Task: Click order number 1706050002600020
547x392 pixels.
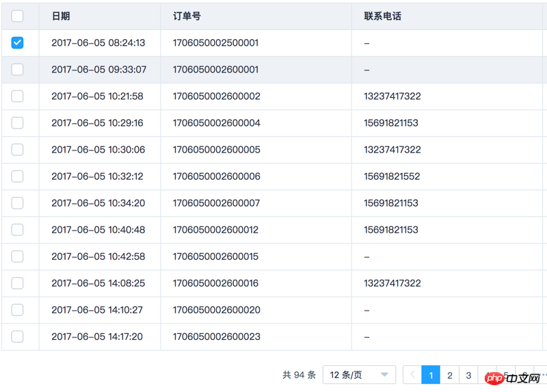Action: [217, 310]
